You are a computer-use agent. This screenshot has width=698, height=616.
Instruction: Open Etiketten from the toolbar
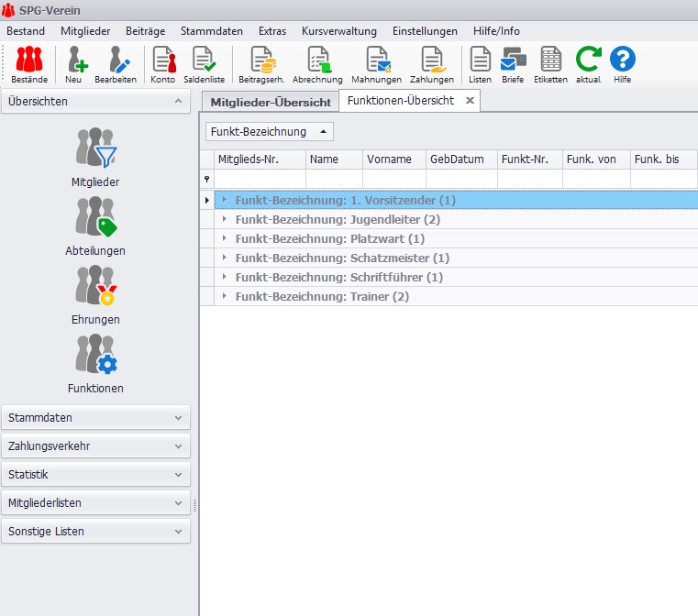550,64
